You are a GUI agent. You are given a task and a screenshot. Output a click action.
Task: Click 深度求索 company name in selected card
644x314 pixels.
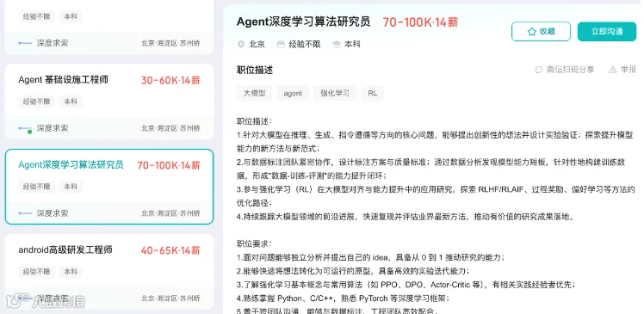53,213
